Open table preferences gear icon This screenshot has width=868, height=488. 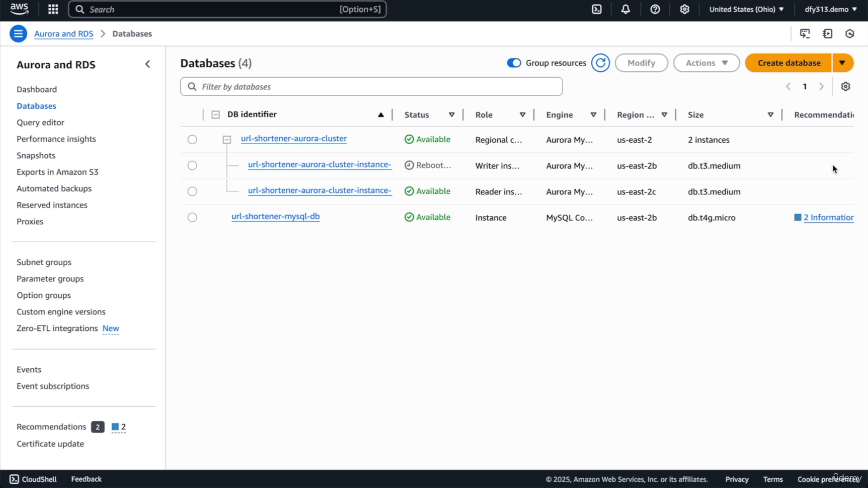[x=845, y=86]
